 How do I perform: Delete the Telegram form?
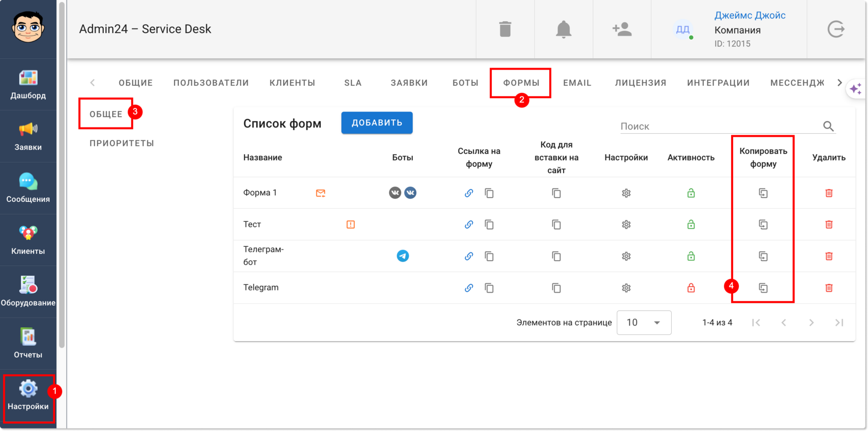[x=829, y=288]
